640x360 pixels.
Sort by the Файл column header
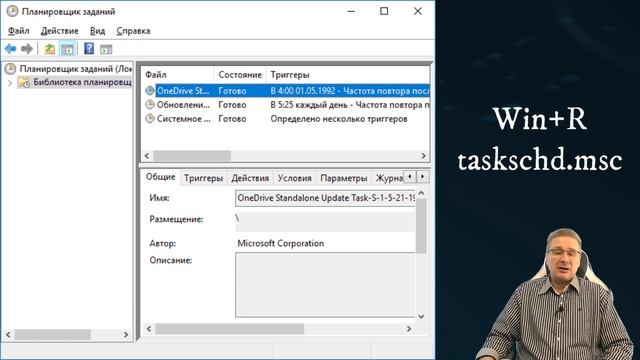tap(178, 75)
